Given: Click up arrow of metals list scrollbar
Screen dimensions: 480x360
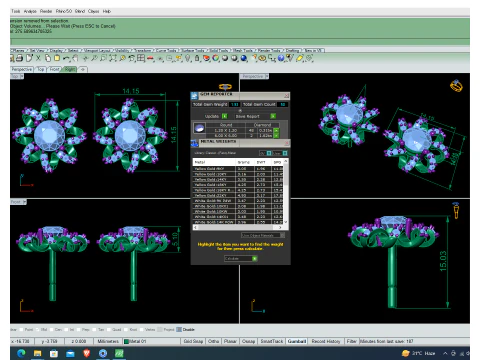Looking at the screenshot, I should pos(285,161).
